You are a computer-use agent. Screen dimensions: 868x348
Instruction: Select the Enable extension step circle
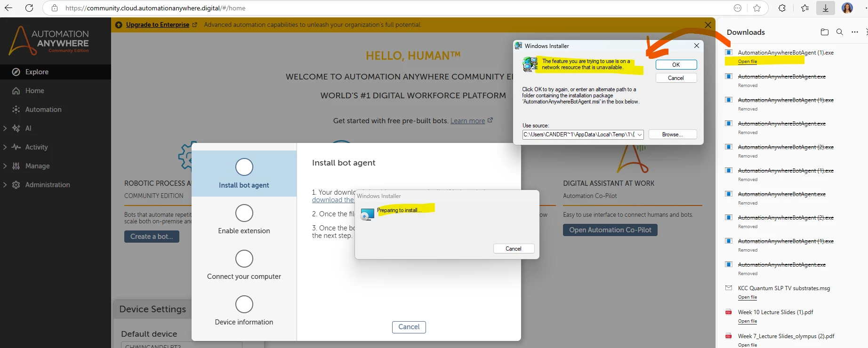[x=244, y=213]
